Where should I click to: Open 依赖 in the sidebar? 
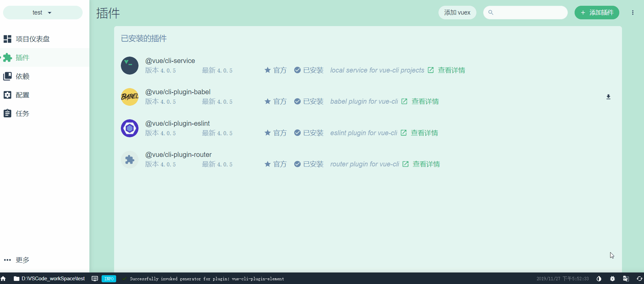[45, 76]
